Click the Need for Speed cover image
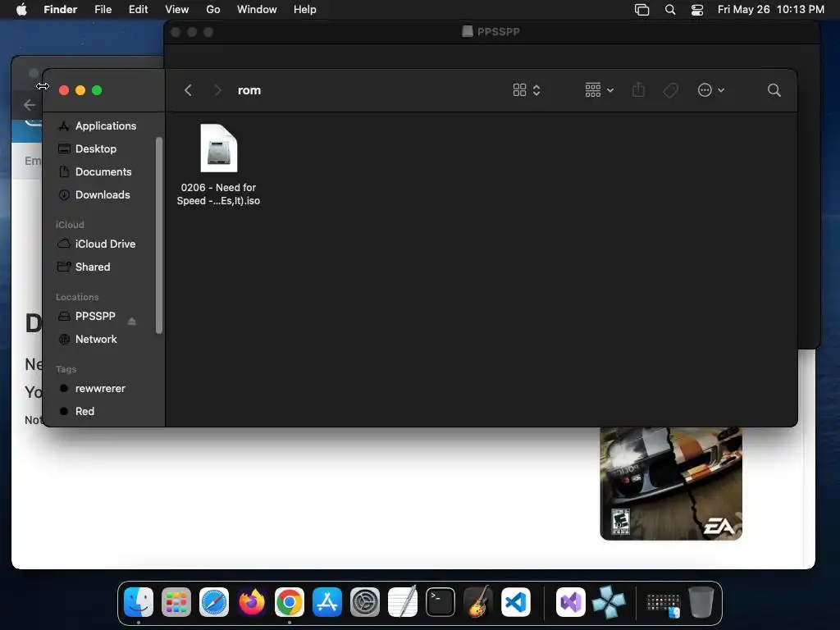 tap(671, 483)
